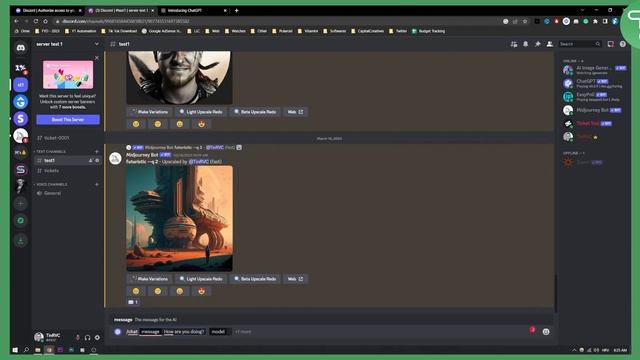
Task: Join the General voice channel
Action: [x=67, y=193]
